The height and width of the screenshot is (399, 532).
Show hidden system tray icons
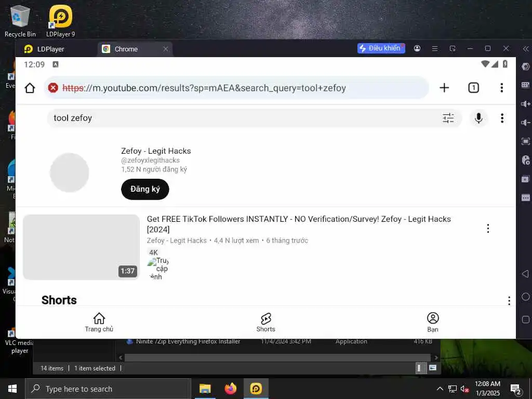(440, 389)
